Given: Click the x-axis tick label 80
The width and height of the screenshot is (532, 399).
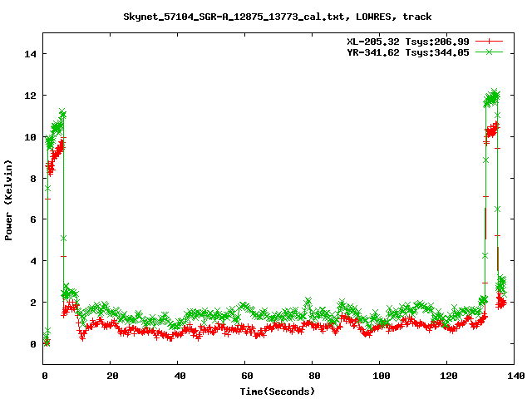Looking at the screenshot, I should [x=314, y=376].
